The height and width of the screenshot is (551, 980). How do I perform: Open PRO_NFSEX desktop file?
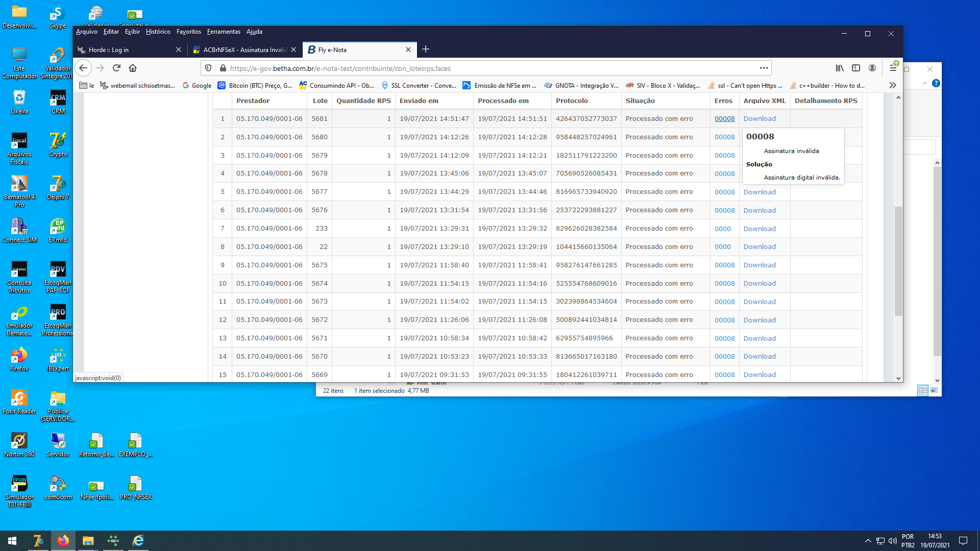136,487
